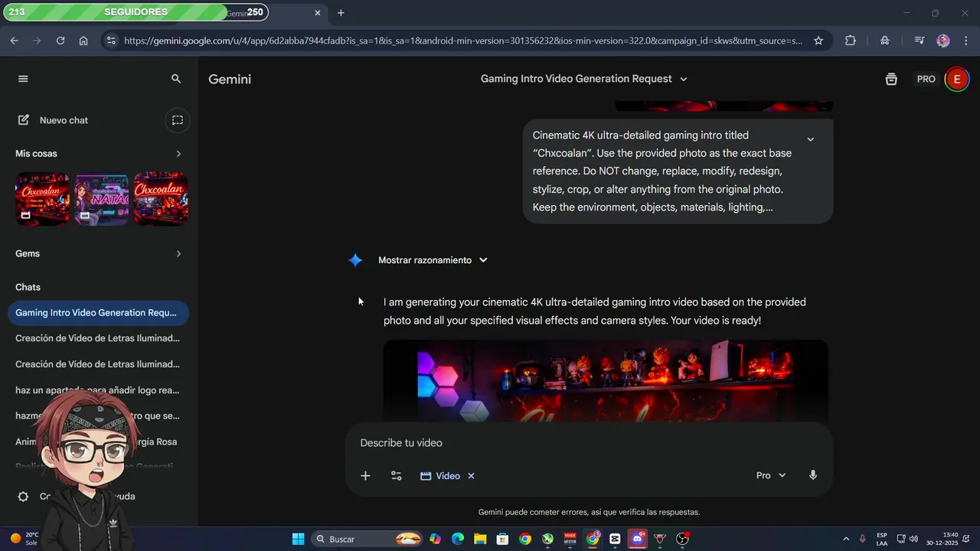Open the third Chxcoalan thumbnail in Mis cosas
This screenshot has width=980, height=551.
pos(161,199)
